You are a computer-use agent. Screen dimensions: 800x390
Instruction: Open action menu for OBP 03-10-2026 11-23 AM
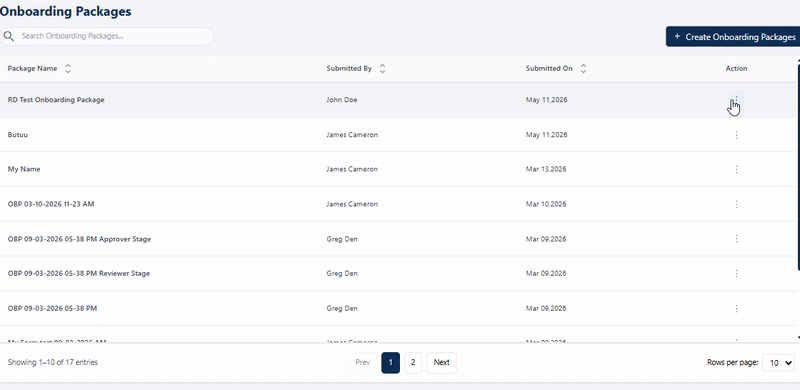pyautogui.click(x=736, y=204)
